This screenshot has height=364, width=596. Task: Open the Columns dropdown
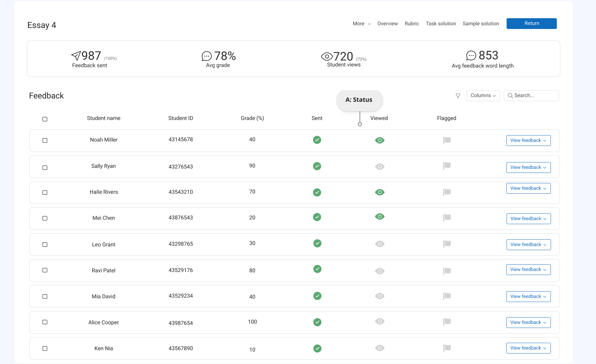tap(483, 96)
